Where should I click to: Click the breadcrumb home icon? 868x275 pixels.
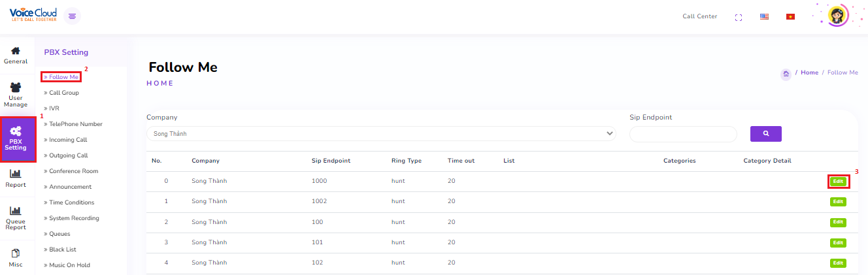click(786, 73)
